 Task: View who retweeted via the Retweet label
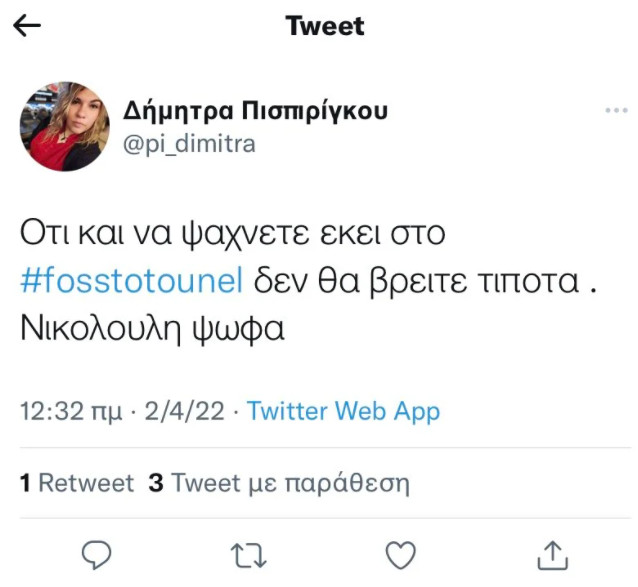click(x=85, y=483)
